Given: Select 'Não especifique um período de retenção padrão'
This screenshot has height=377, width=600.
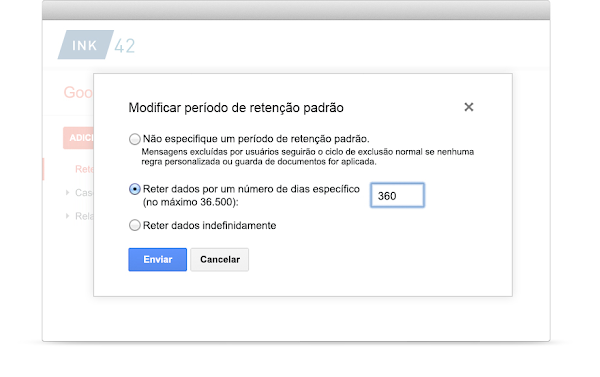Looking at the screenshot, I should tap(134, 139).
